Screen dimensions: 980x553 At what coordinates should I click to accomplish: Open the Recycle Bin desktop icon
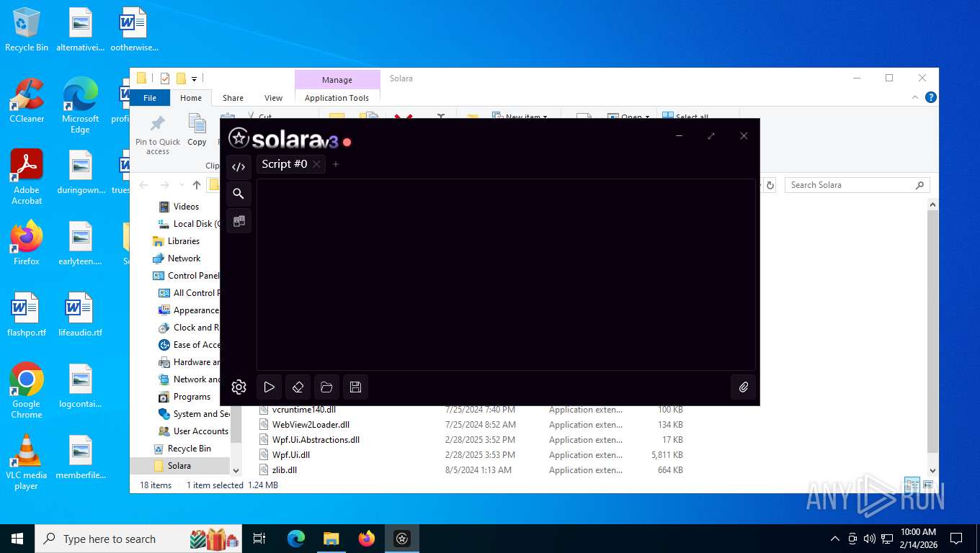[x=27, y=30]
